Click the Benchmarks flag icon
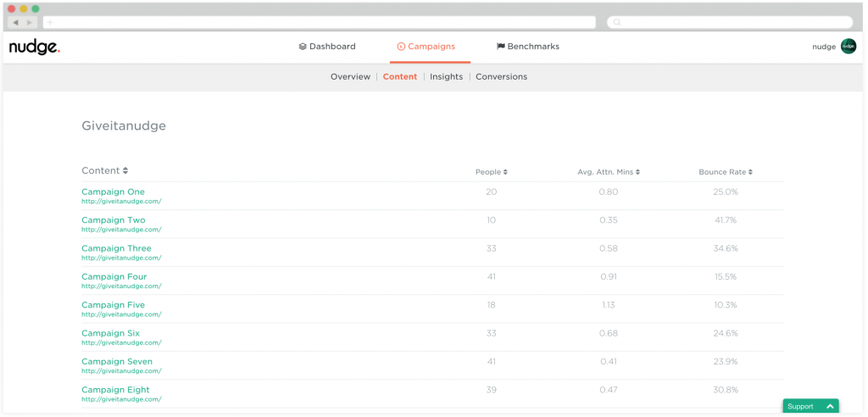The height and width of the screenshot is (417, 868). click(500, 47)
